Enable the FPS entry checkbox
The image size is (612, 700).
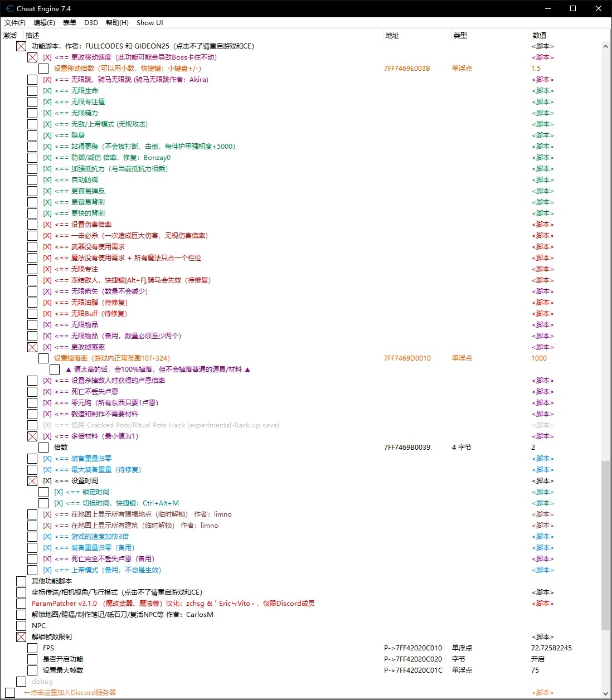pos(32,648)
